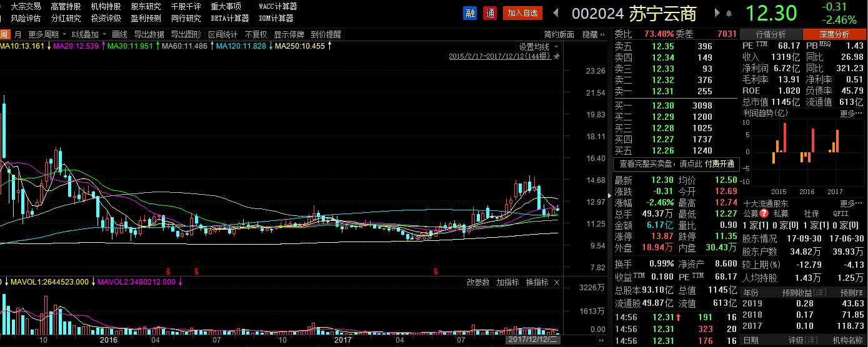The height and width of the screenshot is (347, 868).
Task: Click the red 通 stock connect icon
Action: [490, 13]
